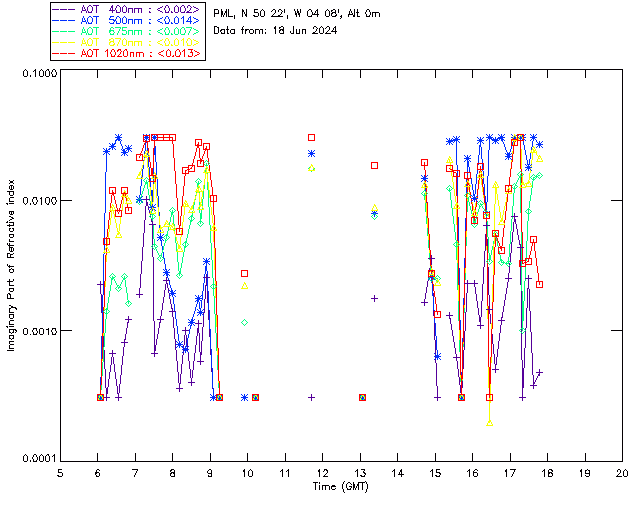
Task: Click the isolated red square near 10 hours
Action: tap(244, 274)
